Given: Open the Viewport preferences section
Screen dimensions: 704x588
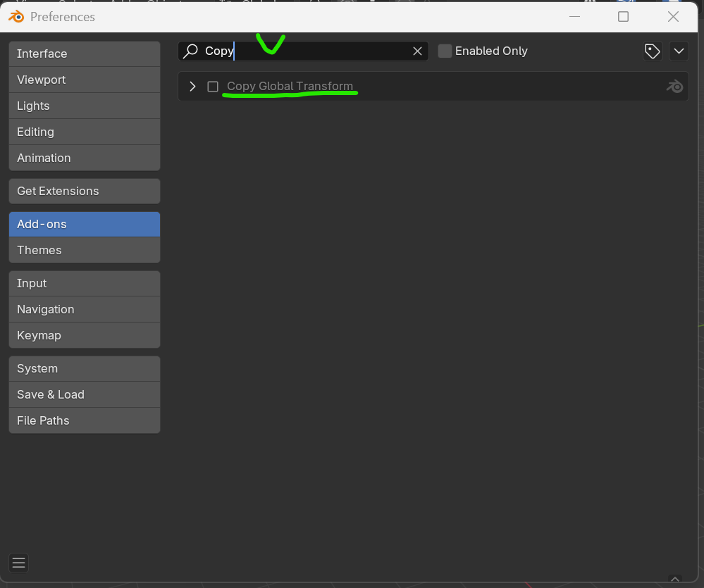Looking at the screenshot, I should [85, 80].
